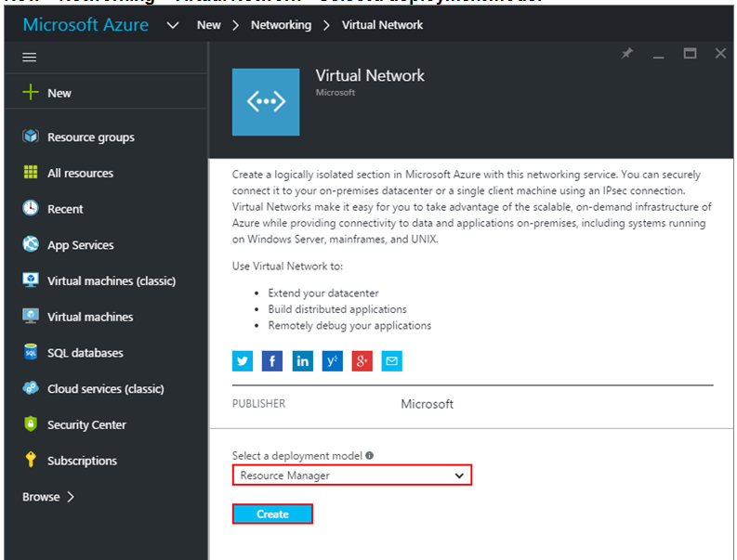This screenshot has height=560, width=737.
Task: Click Microsoft subtitle under Virtual Network title
Action: (x=336, y=93)
